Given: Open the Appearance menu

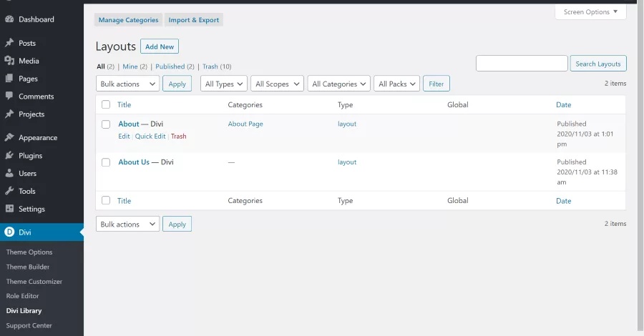Looking at the screenshot, I should tap(38, 138).
